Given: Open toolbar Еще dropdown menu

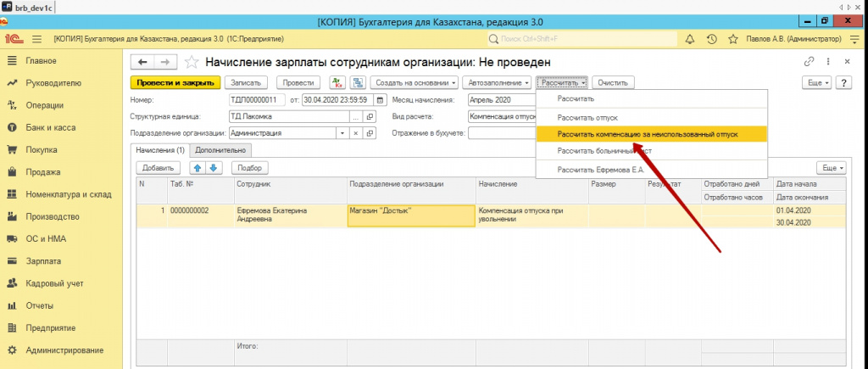Looking at the screenshot, I should (817, 82).
